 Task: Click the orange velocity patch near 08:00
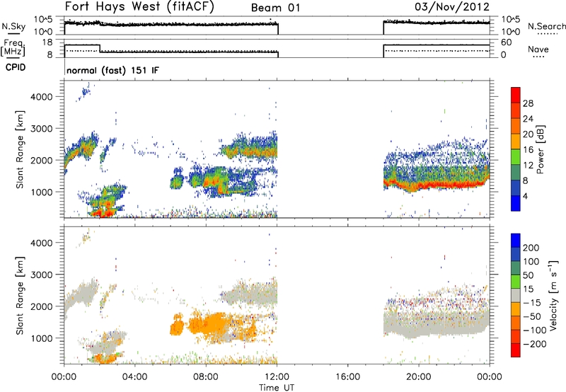pyautogui.click(x=213, y=323)
